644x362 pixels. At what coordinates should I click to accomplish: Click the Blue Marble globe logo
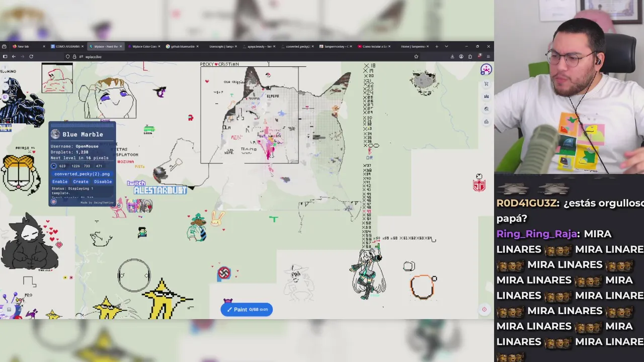click(x=55, y=134)
